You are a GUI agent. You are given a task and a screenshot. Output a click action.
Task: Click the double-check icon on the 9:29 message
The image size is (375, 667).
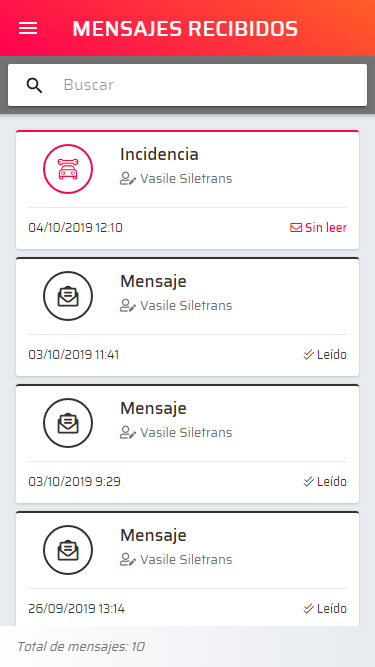click(309, 482)
